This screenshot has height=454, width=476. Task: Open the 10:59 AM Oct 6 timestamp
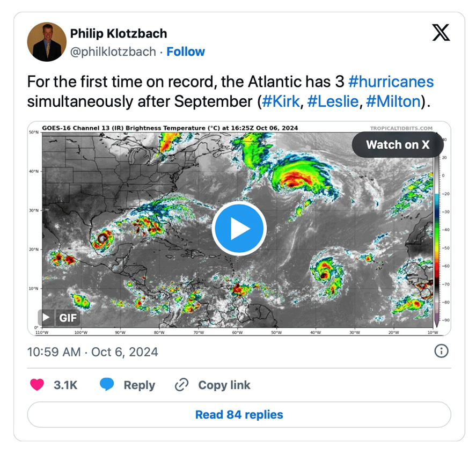[92, 352]
